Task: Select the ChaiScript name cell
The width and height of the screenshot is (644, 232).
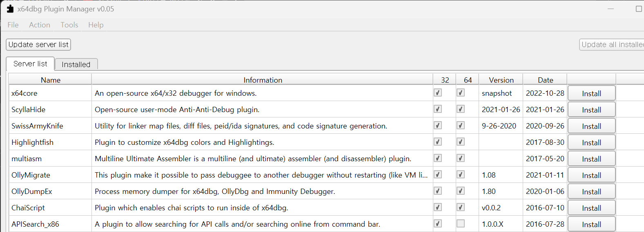Action: (x=51, y=208)
